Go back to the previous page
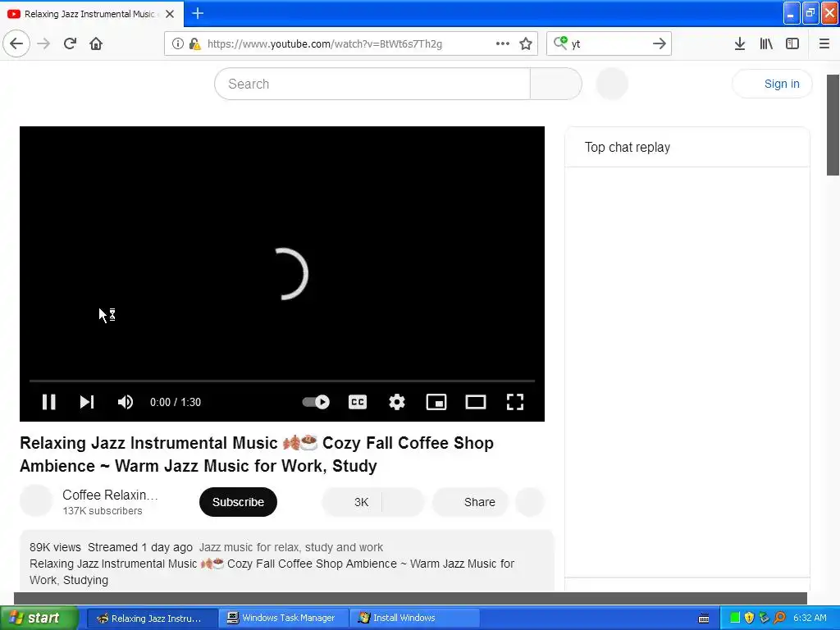Viewport: 840px width, 630px height. coord(16,43)
